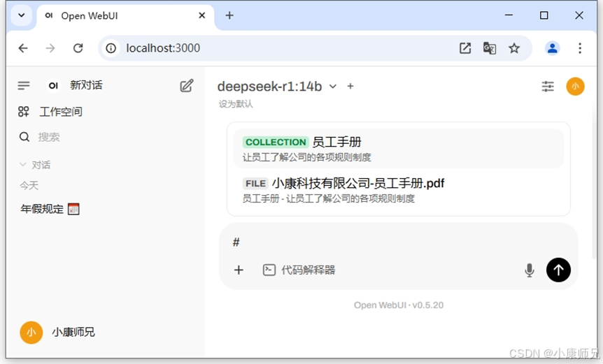This screenshot has width=603, height=364.
Task: Toggle the 代码解释器 code interpreter
Action: 299,270
